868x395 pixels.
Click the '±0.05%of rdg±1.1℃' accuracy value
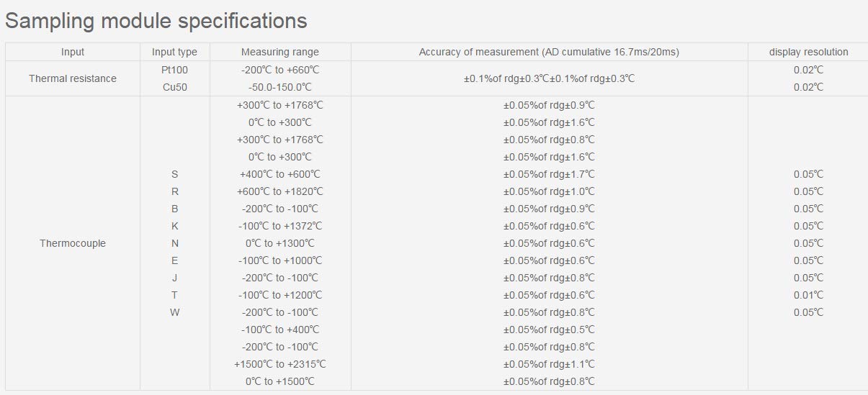click(x=549, y=364)
